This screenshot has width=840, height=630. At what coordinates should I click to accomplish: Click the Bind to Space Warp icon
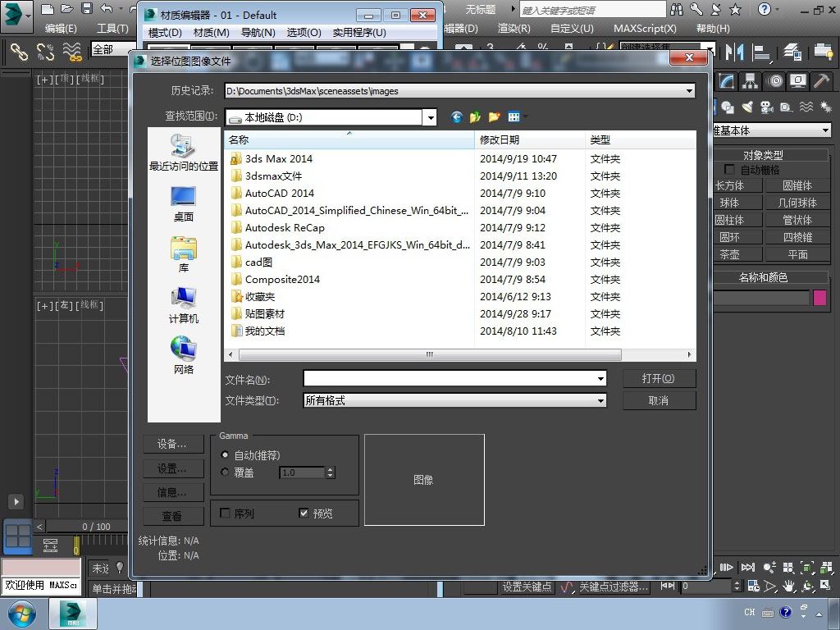tap(72, 52)
